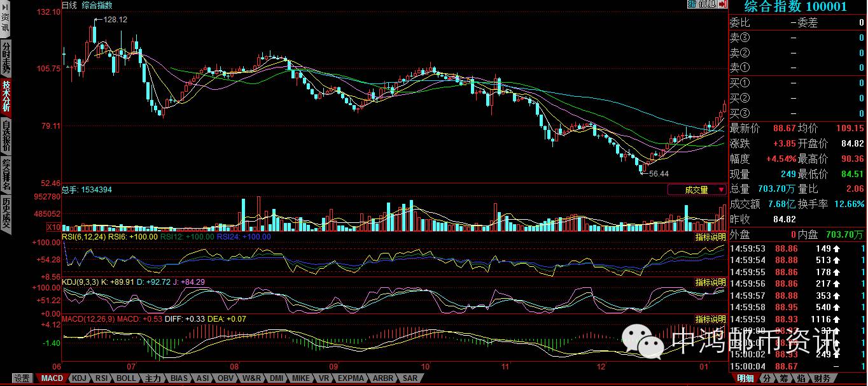Open the 信息 info button
This screenshot has height=386, width=868.
pyautogui.click(x=707, y=4)
